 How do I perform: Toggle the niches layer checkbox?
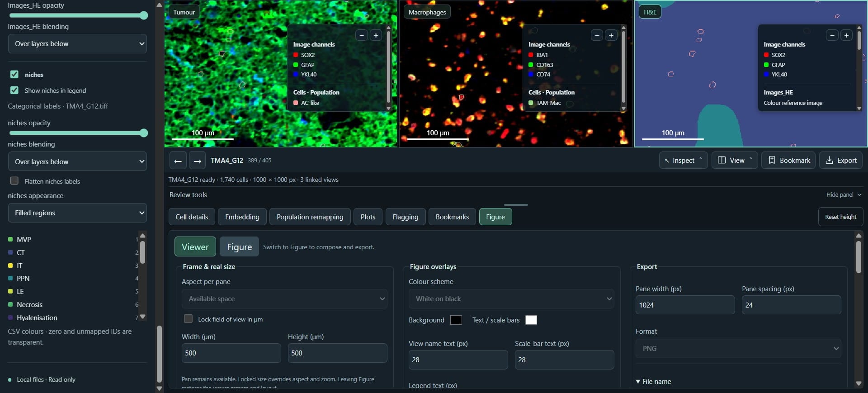14,75
